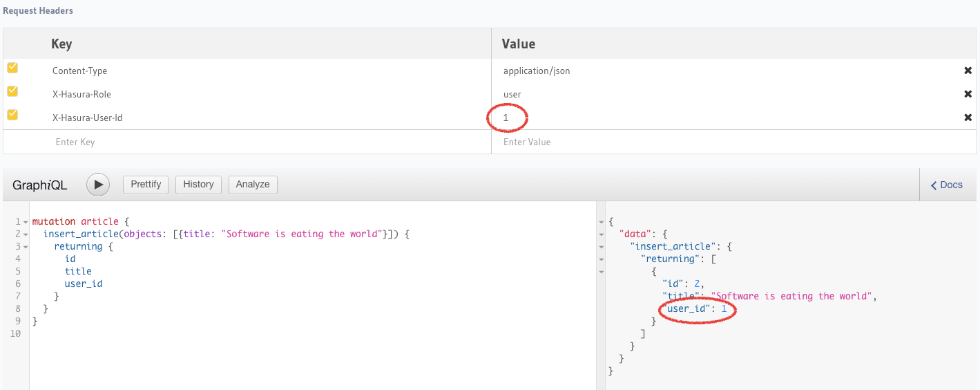Collapse the mutation article block on line 1
This screenshot has width=980, height=390.
(x=26, y=222)
